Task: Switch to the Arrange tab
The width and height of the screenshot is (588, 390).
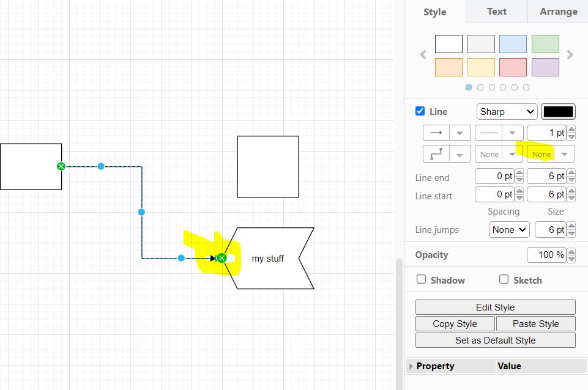Action: (557, 11)
